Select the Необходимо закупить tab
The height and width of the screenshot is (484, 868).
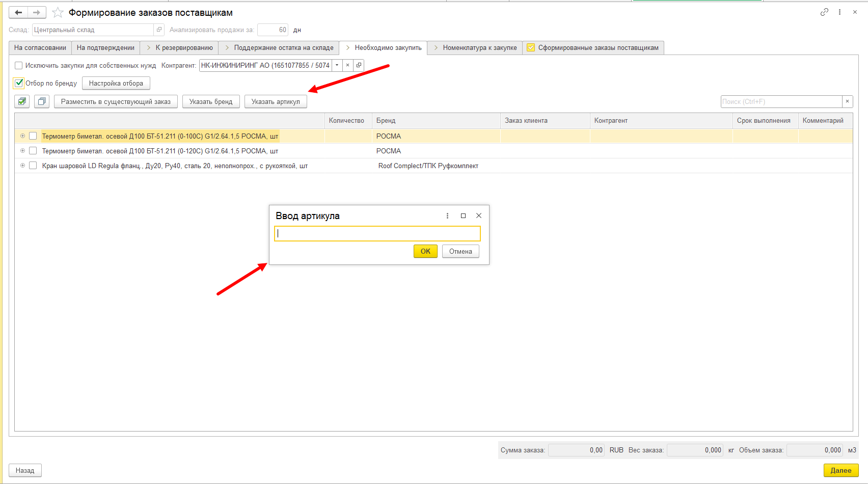(x=383, y=47)
